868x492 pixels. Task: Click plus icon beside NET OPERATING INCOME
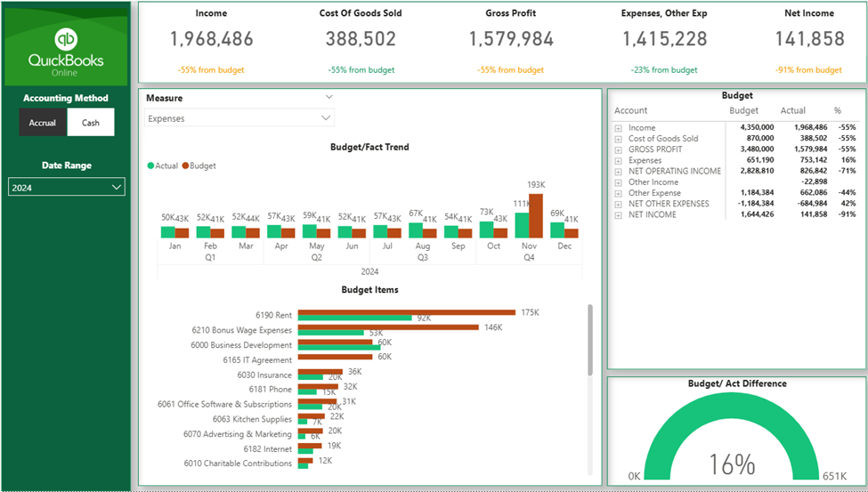(618, 171)
